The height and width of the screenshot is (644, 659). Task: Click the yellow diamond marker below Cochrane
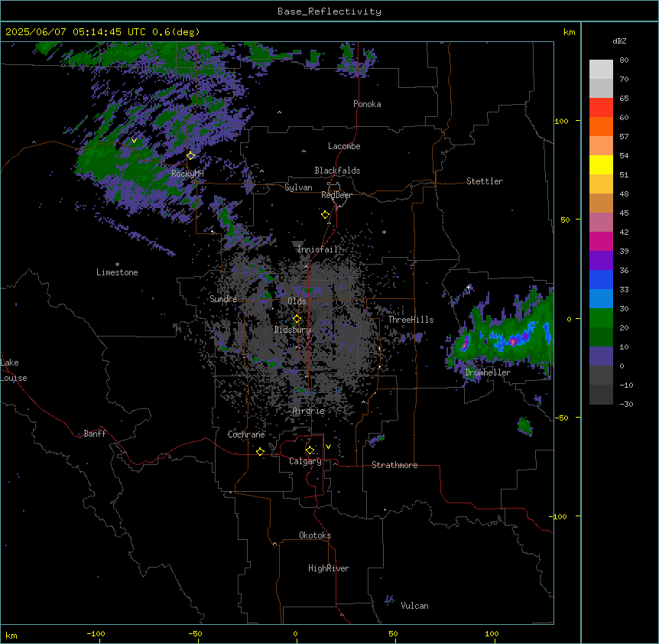[260, 451]
